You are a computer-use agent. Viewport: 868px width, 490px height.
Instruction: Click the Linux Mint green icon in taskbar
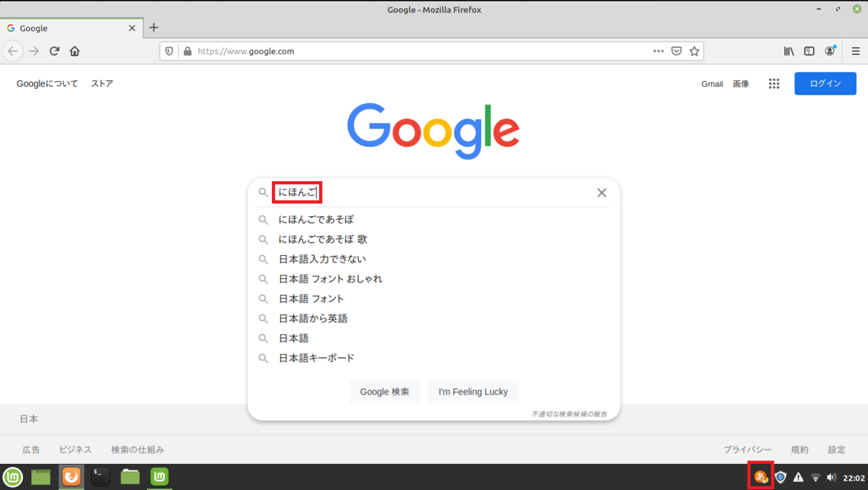pos(160,477)
